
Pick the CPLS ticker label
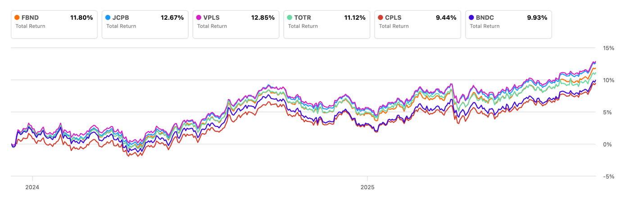point(393,18)
